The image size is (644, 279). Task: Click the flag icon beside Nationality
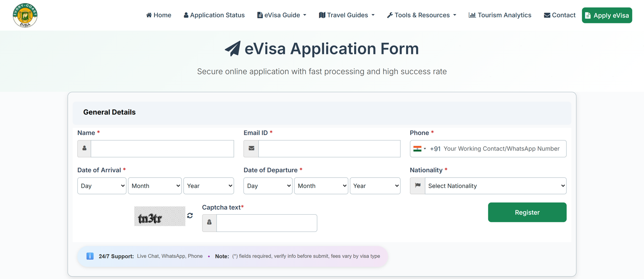tap(417, 186)
